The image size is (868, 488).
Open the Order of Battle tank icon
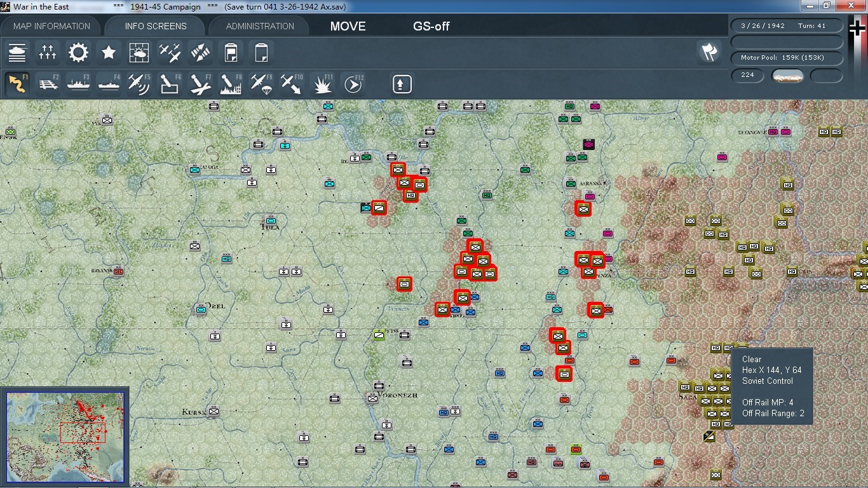[x=17, y=53]
